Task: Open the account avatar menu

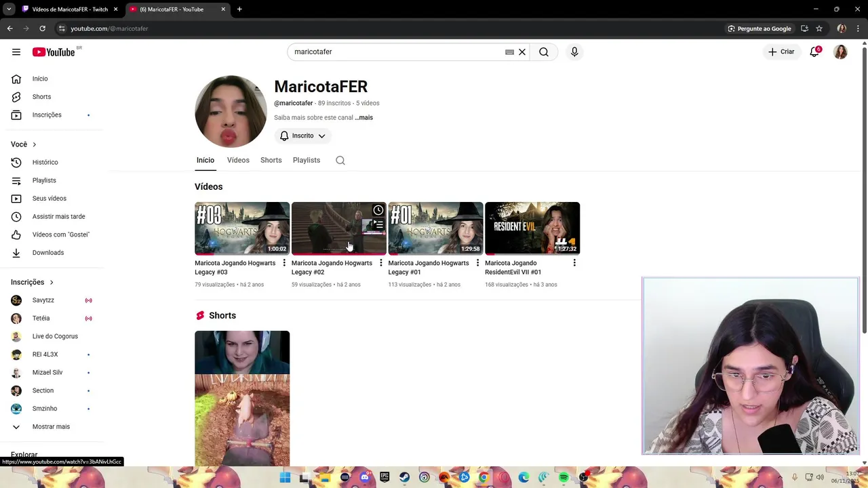Action: (x=841, y=52)
